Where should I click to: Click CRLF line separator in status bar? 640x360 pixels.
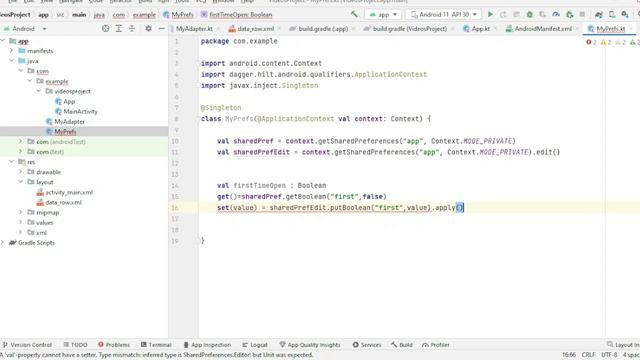(588, 355)
